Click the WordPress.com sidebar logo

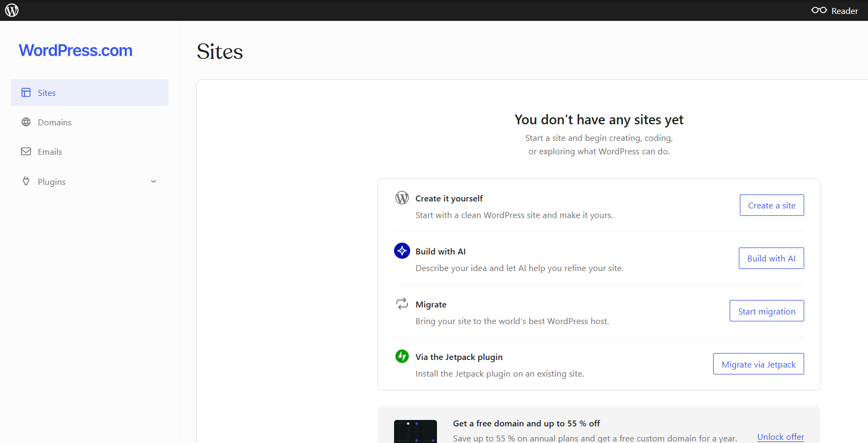pyautogui.click(x=76, y=50)
